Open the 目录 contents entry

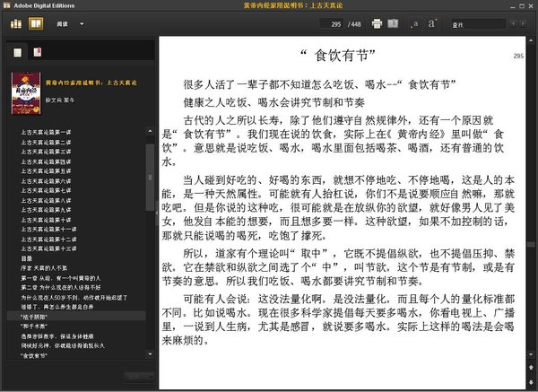pyautogui.click(x=26, y=258)
